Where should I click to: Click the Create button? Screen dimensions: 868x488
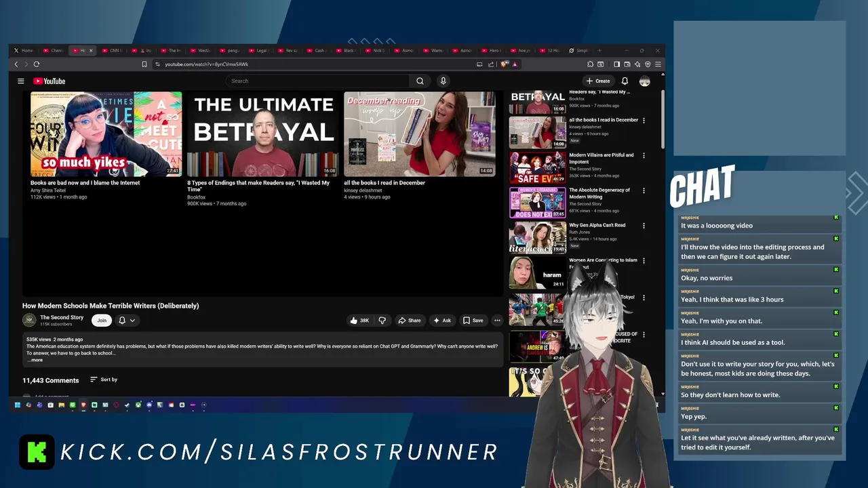click(598, 81)
